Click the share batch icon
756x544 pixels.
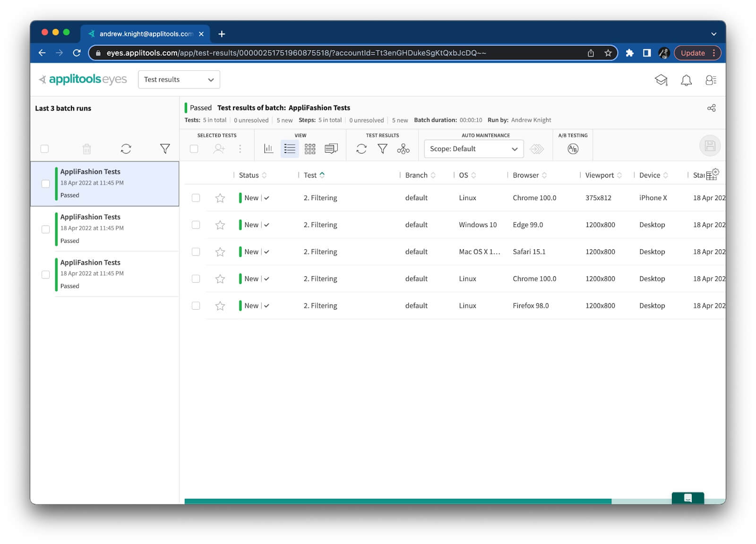click(x=711, y=108)
